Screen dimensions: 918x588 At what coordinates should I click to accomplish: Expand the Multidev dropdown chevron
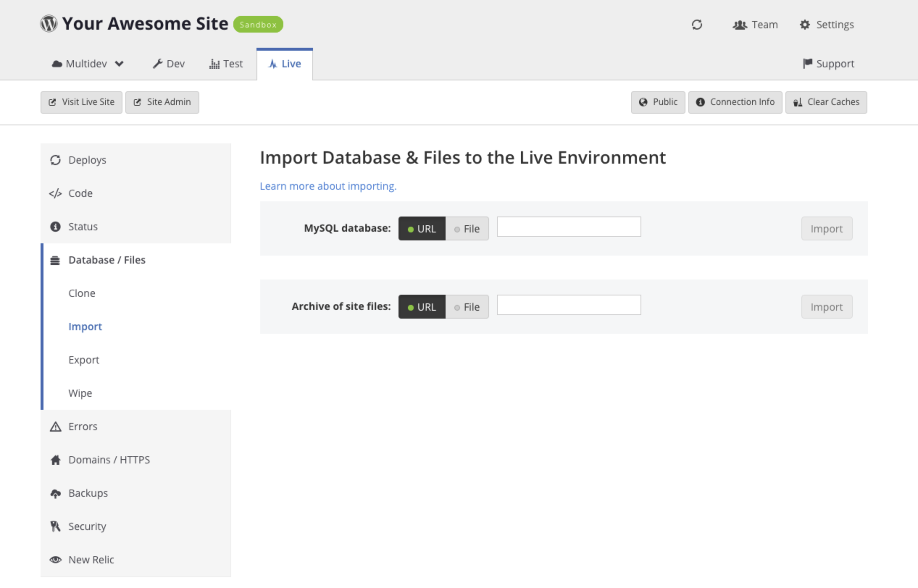pyautogui.click(x=119, y=64)
